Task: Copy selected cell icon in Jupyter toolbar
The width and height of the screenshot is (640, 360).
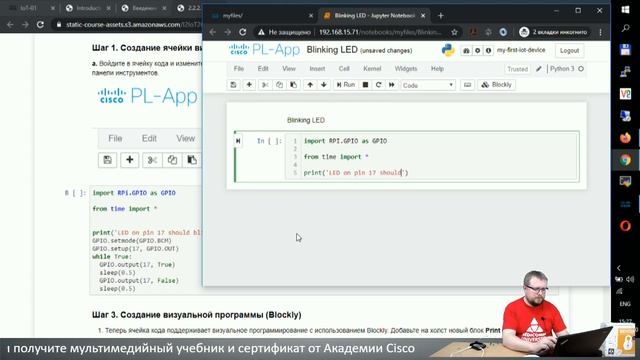Action: (279, 85)
